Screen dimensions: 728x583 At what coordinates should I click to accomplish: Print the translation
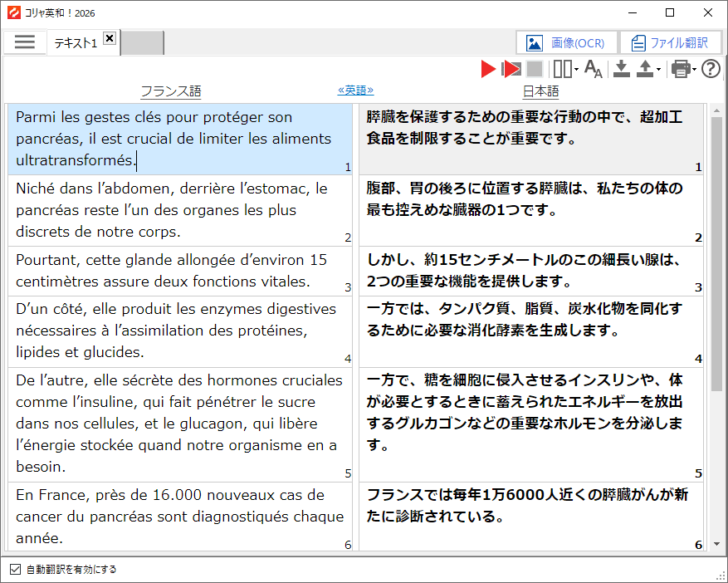[681, 69]
